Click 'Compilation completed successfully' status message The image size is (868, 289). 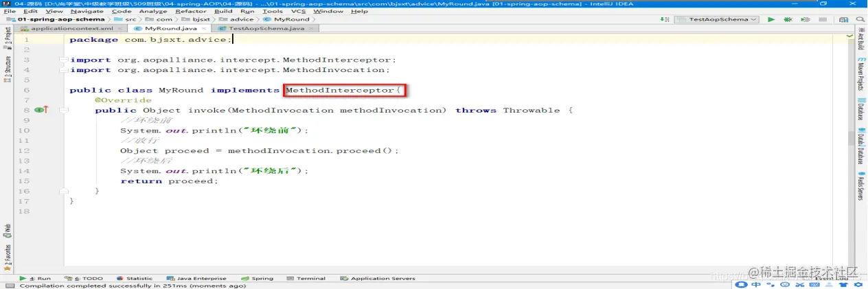click(133, 286)
